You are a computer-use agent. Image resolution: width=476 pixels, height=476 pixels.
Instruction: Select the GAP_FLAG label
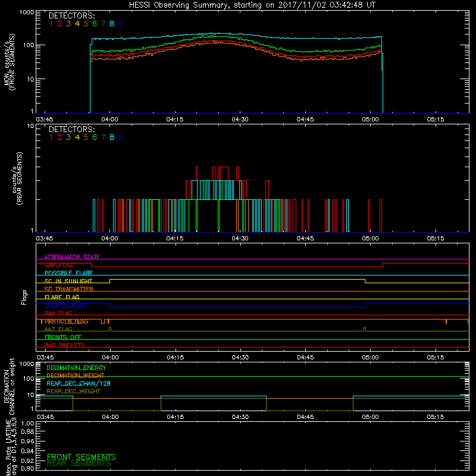coord(58,265)
